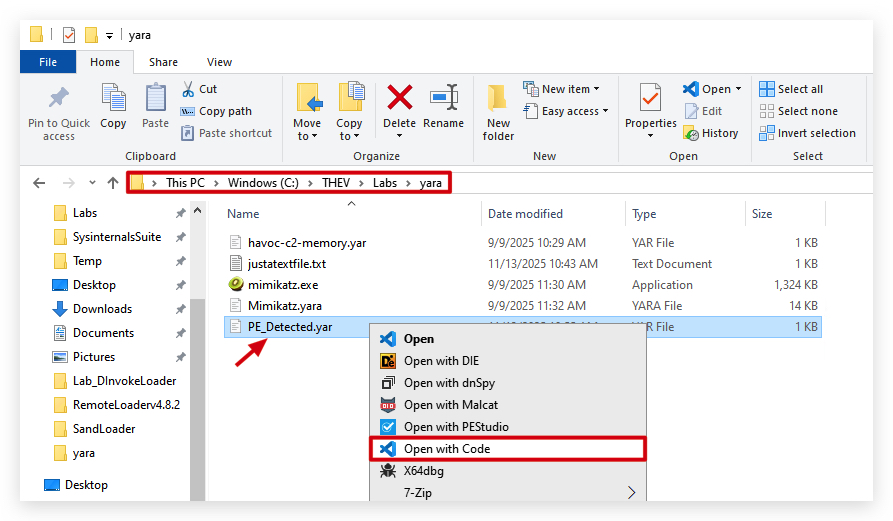893x521 pixels.
Task: Open SandLoader folder in navigation pane
Action: coord(104,429)
